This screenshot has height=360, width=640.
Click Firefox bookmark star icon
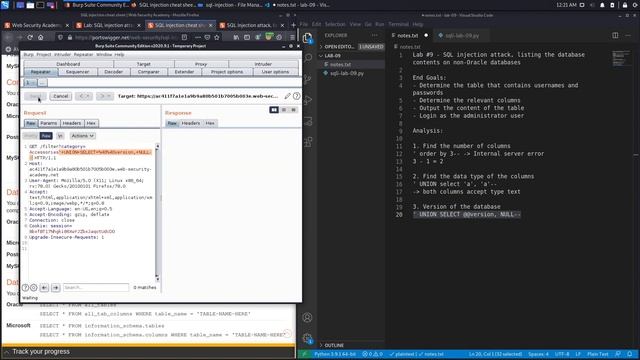pyautogui.click(x=217, y=37)
